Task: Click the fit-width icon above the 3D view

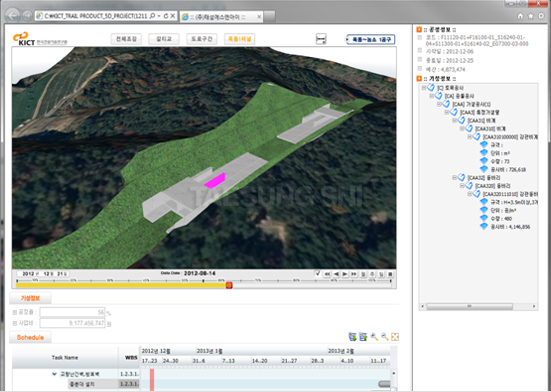Action: [x=321, y=39]
